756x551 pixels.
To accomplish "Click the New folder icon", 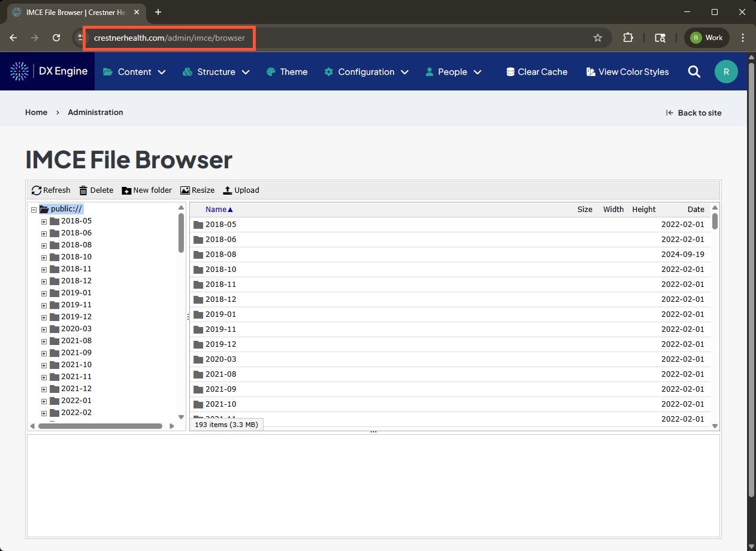I will point(126,190).
